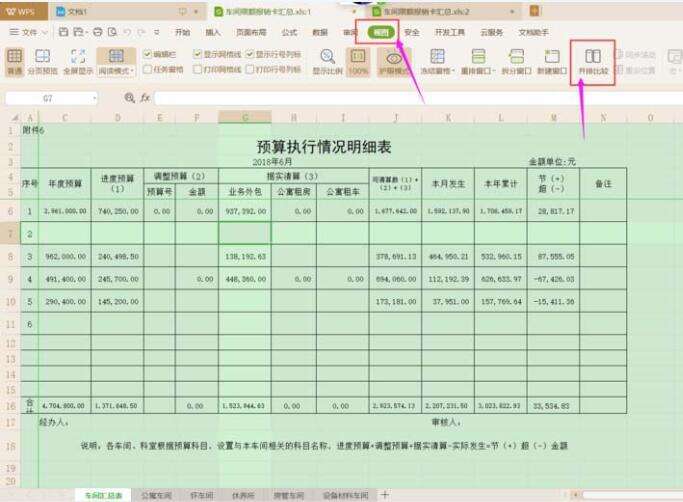Screen dimensions: 683x502
Task: Click cell showing -67,426.03
Action: [554, 279]
